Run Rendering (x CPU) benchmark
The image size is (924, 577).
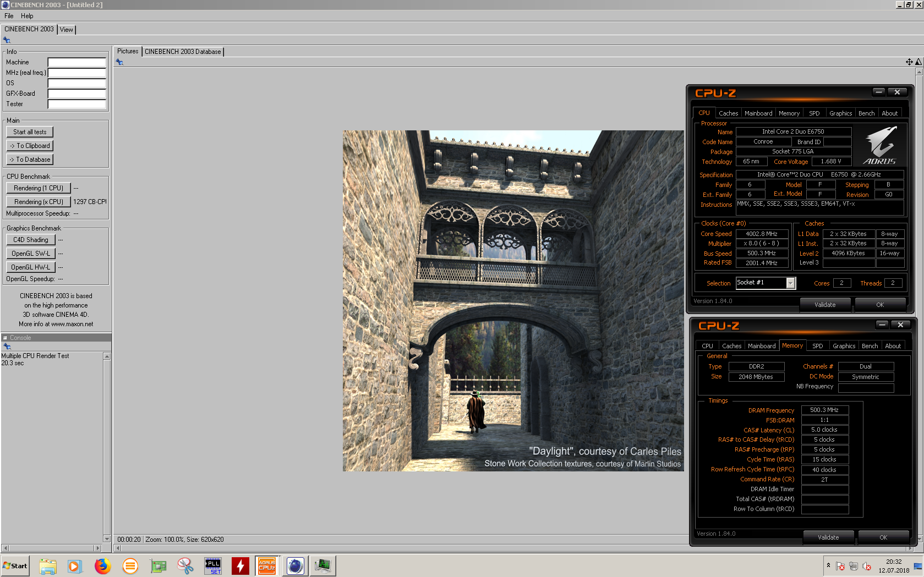pos(39,202)
